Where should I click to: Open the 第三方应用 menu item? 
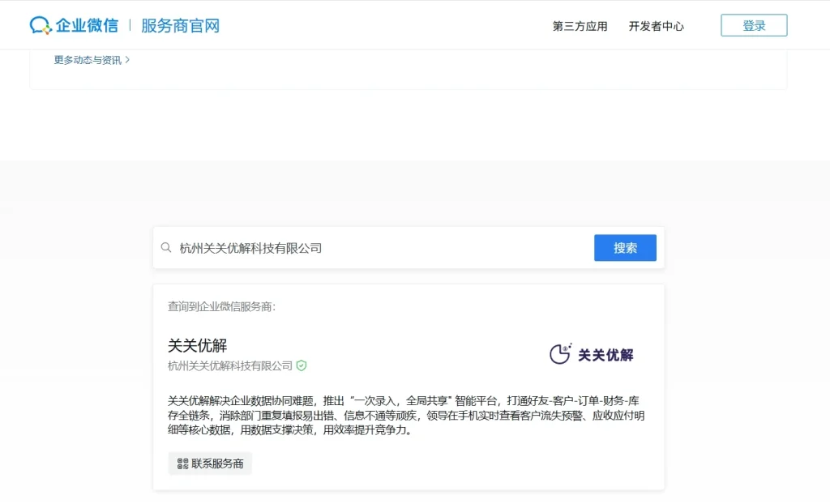point(578,25)
